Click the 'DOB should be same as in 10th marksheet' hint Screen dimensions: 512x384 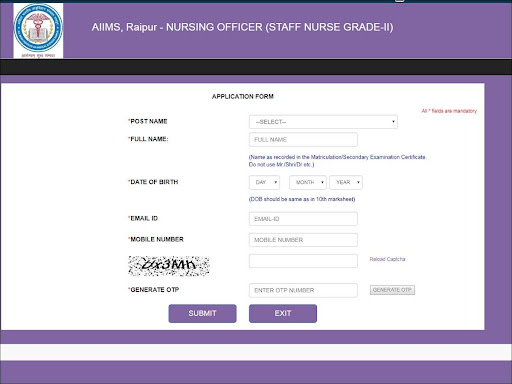[302, 199]
